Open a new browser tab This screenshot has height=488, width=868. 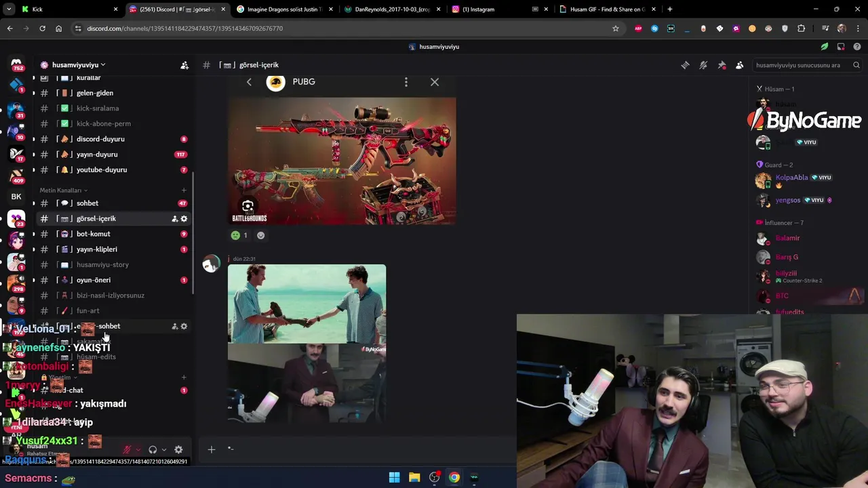coord(670,9)
